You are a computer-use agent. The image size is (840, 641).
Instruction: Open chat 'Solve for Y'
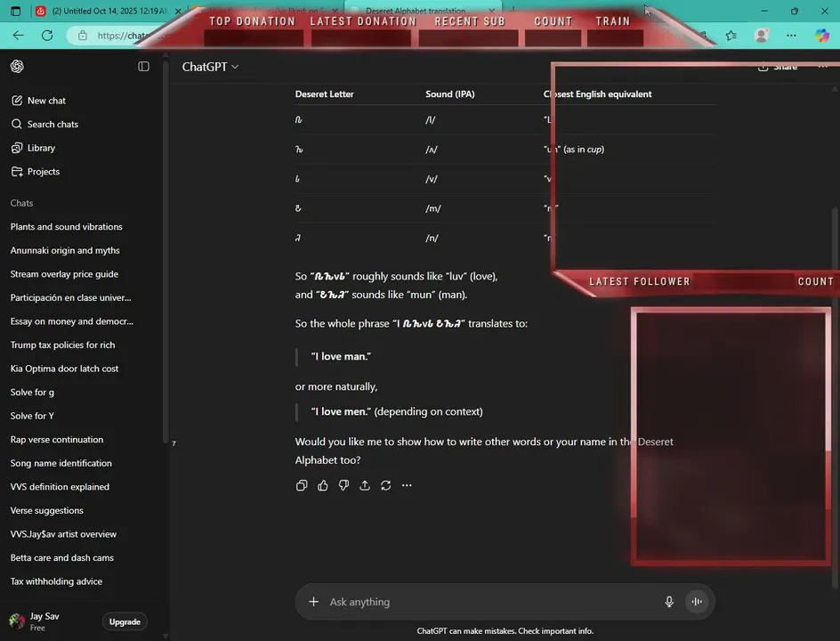[32, 416]
